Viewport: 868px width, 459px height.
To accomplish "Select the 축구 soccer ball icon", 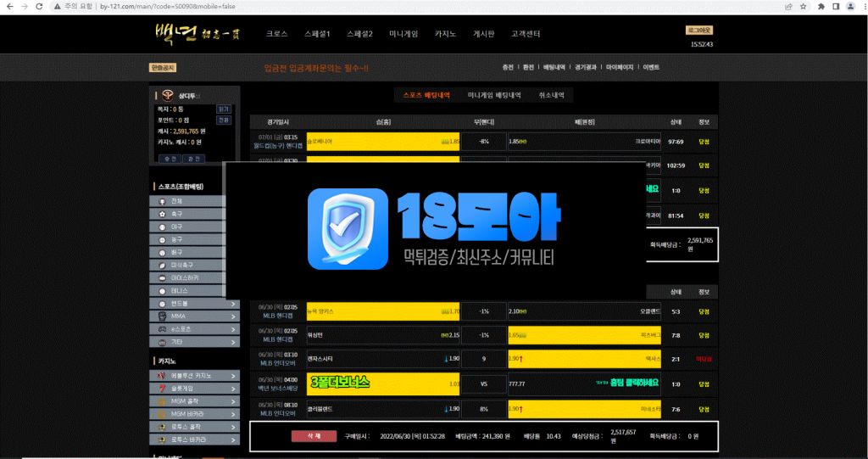I will click(x=162, y=214).
